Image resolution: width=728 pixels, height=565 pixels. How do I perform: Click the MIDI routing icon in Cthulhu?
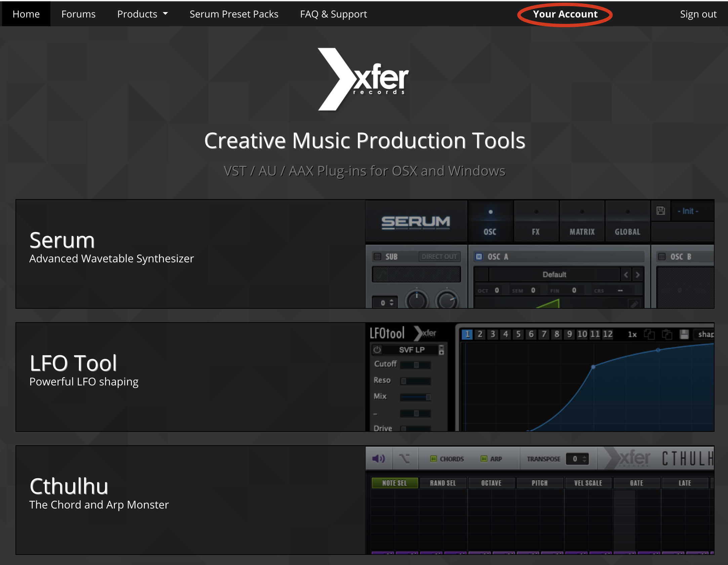pos(405,458)
